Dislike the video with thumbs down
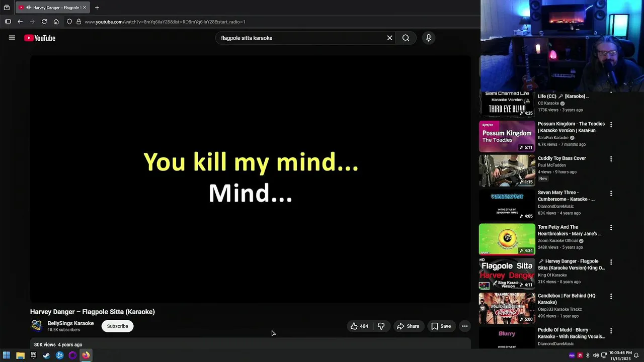This screenshot has width=644, height=362. pos(381,326)
